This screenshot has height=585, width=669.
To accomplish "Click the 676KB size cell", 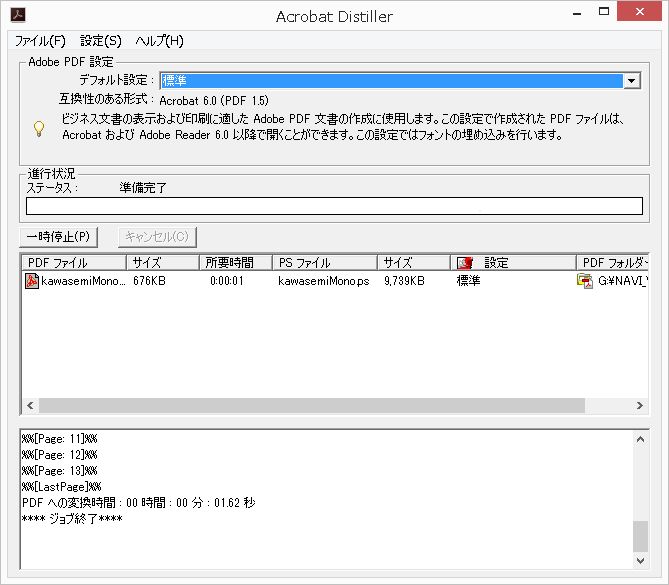I will 149,281.
